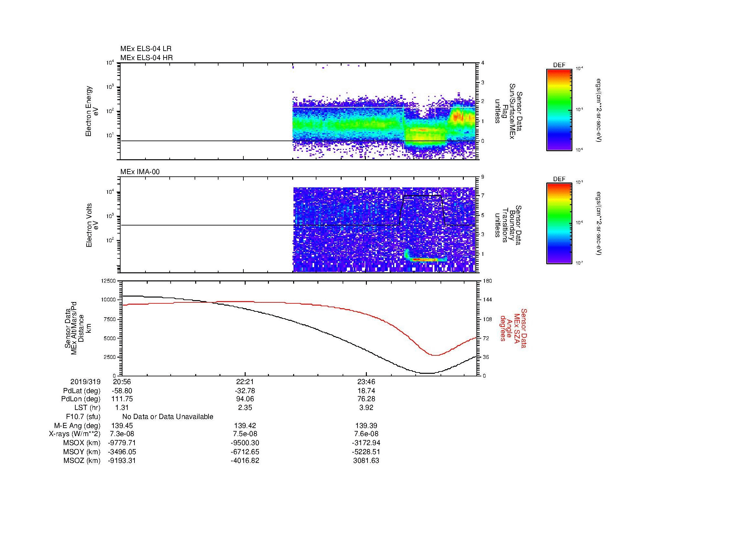The image size is (756, 534).
Task: Click the LST value '2.35'
Action: coord(245,408)
